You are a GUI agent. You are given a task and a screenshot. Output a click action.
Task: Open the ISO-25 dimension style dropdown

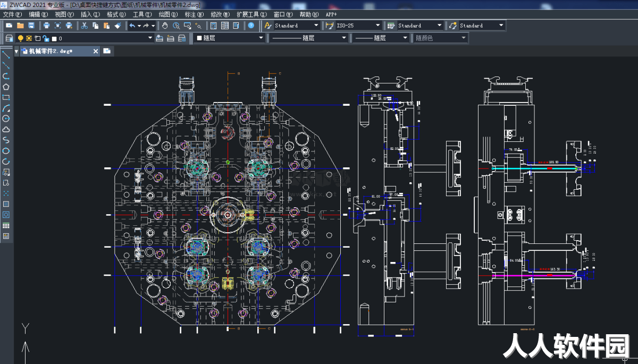358,26
